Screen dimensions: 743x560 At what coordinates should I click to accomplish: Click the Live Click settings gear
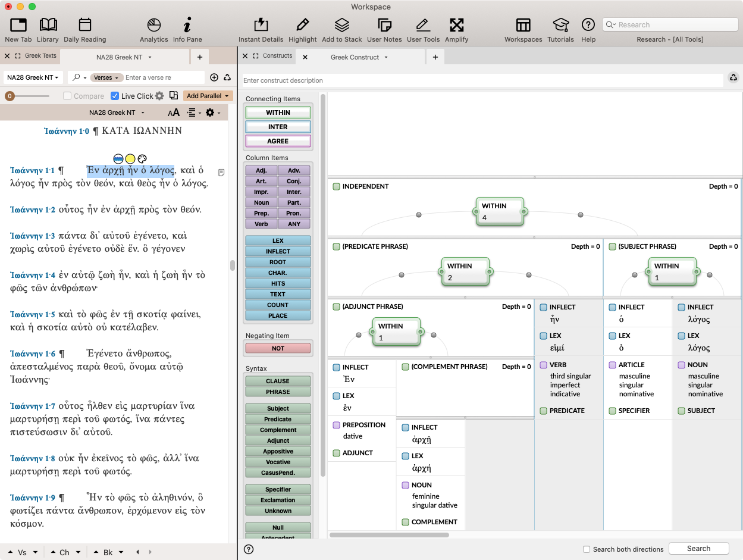tap(159, 96)
